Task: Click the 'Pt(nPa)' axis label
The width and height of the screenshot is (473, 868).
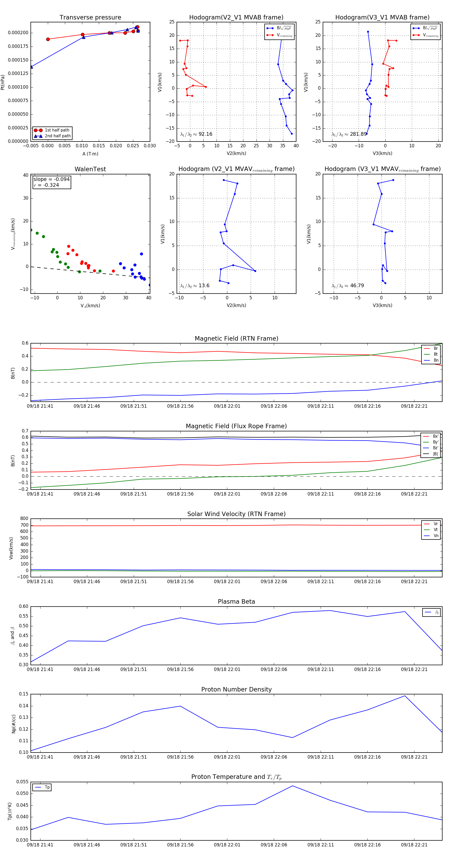Action: tap(3, 82)
